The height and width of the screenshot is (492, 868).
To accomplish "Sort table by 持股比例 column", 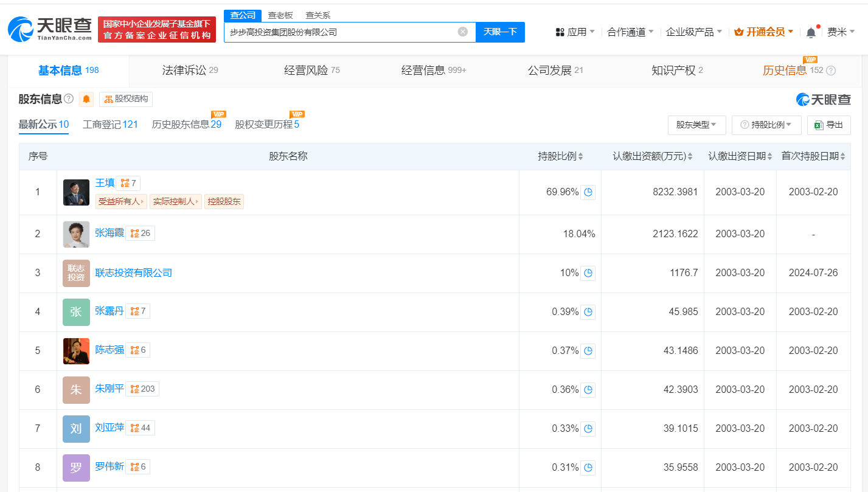I will (560, 156).
